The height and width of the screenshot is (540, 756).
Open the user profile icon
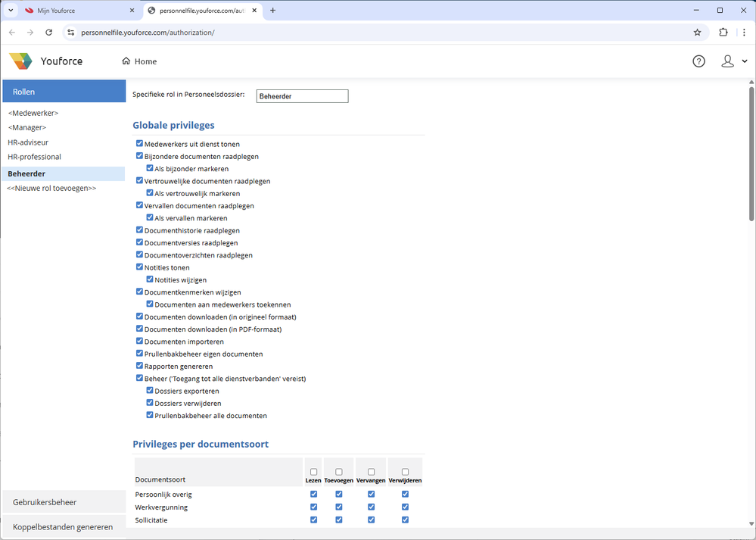point(727,61)
